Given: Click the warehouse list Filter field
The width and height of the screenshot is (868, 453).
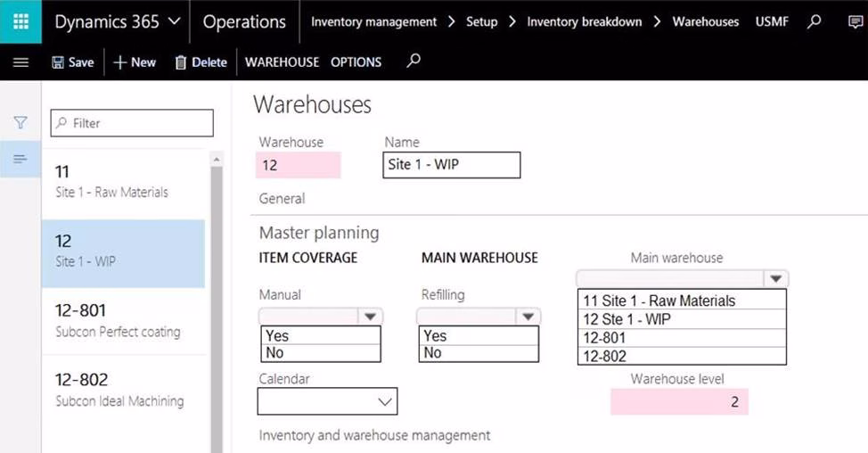Looking at the screenshot, I should pyautogui.click(x=132, y=123).
